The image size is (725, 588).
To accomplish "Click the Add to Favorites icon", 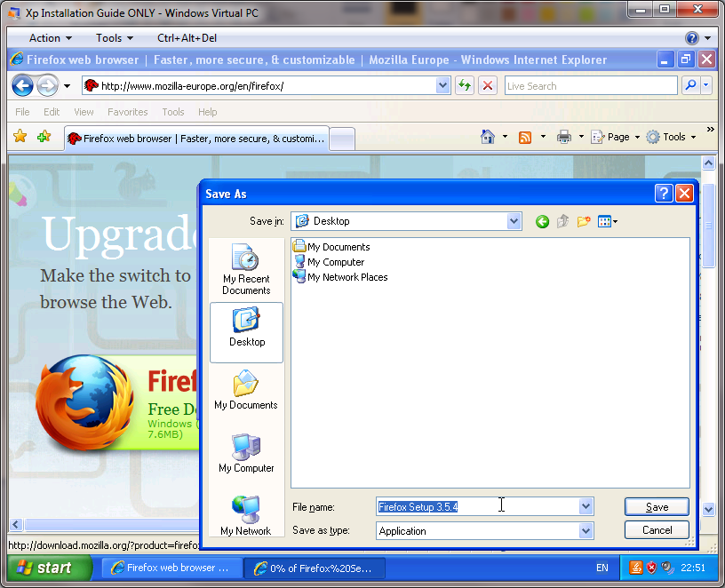I will click(x=44, y=137).
